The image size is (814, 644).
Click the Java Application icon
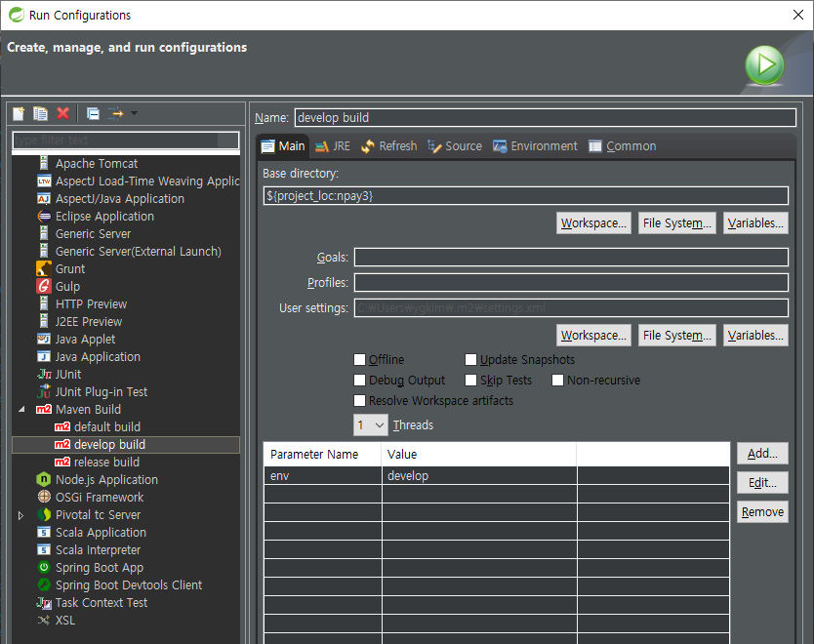pyautogui.click(x=44, y=356)
